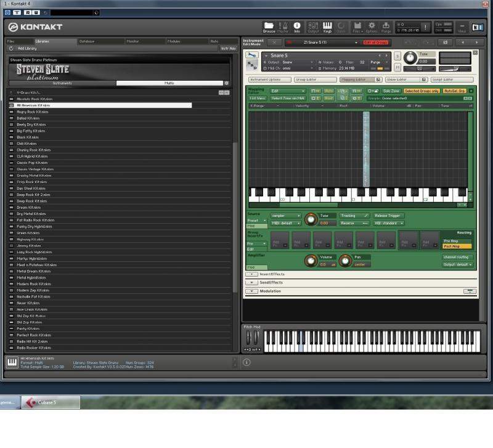
Task: Toggle Selected Groups only
Action: pyautogui.click(x=422, y=91)
